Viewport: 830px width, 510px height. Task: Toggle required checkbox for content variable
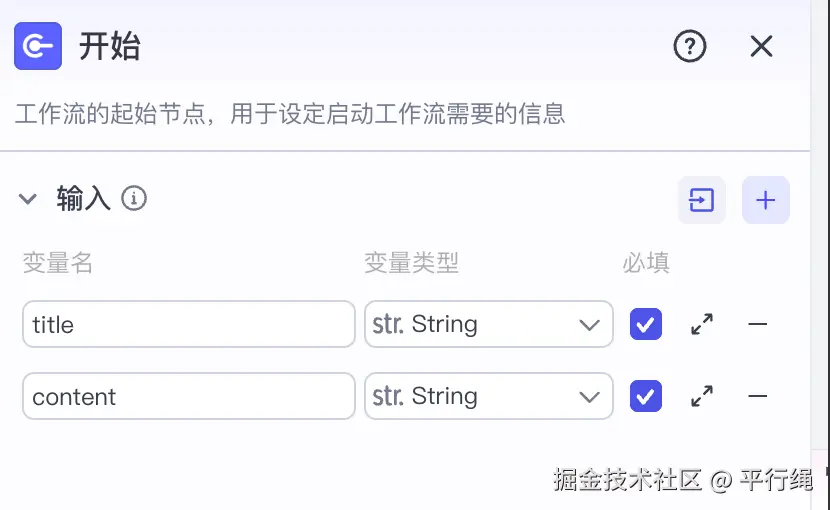pyautogui.click(x=646, y=397)
